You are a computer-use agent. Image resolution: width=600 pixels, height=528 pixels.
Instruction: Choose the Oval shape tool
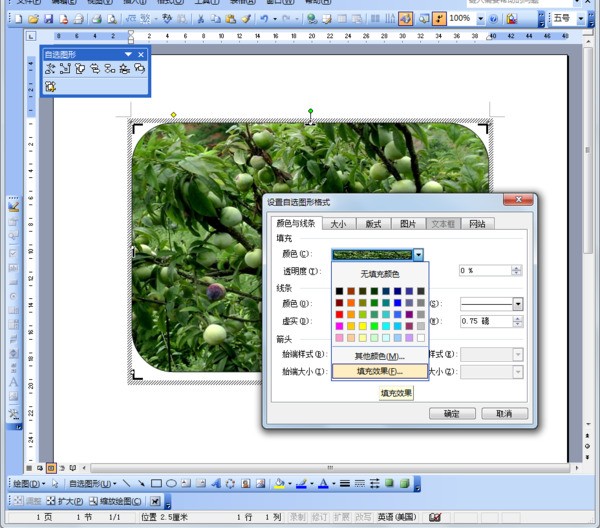pyautogui.click(x=171, y=483)
